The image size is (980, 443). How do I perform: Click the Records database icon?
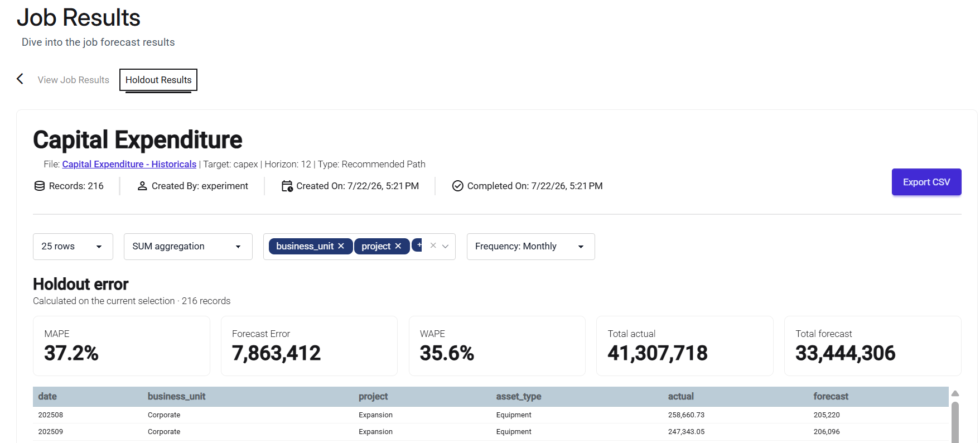point(40,186)
